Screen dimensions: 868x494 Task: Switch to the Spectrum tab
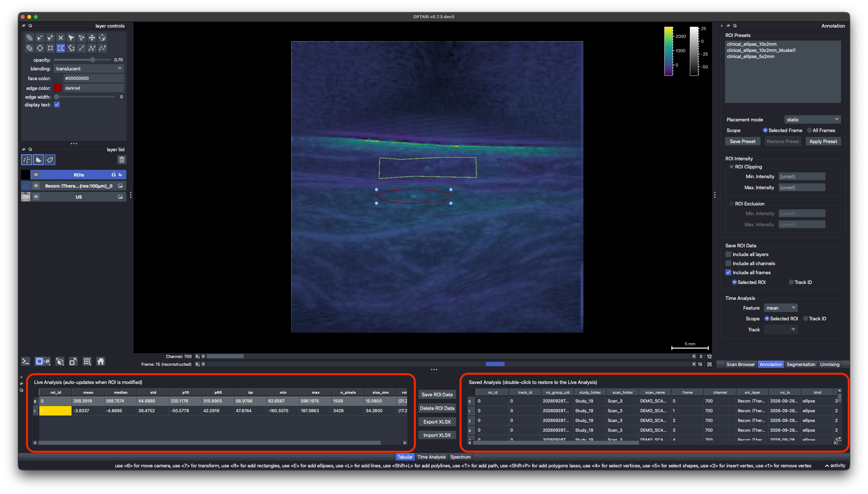pos(460,457)
